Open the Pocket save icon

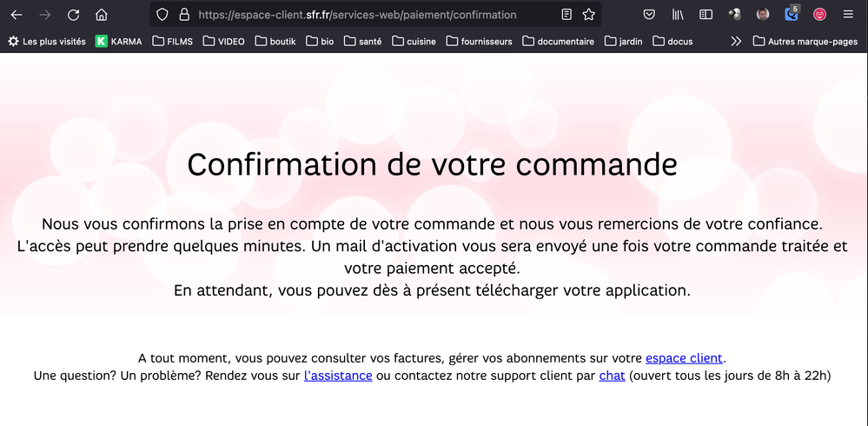(649, 15)
